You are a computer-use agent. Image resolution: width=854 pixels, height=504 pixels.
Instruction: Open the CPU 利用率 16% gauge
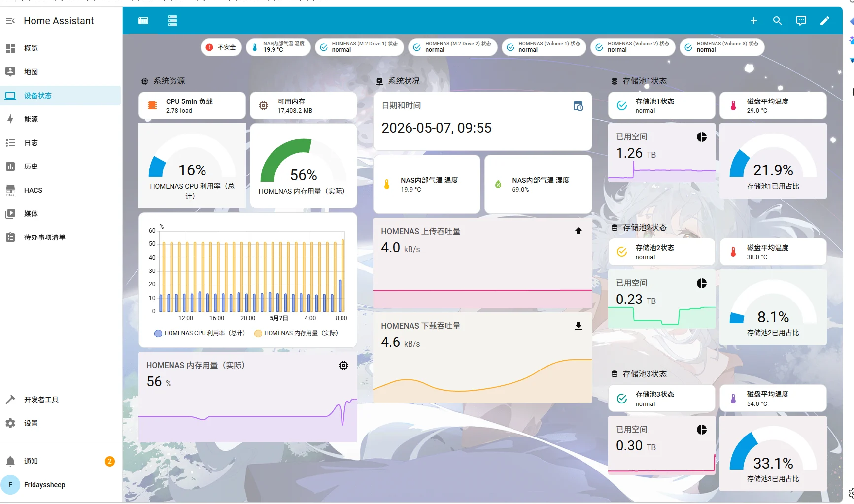[192, 166]
